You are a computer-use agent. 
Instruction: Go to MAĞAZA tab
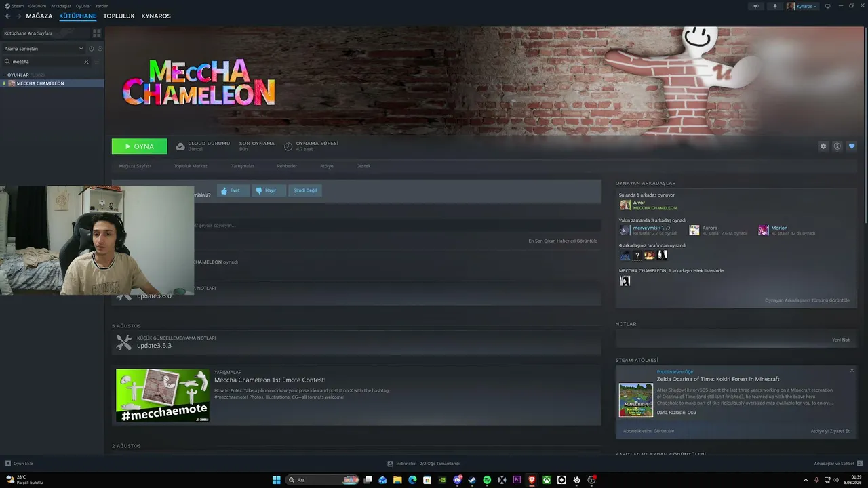pyautogui.click(x=39, y=16)
